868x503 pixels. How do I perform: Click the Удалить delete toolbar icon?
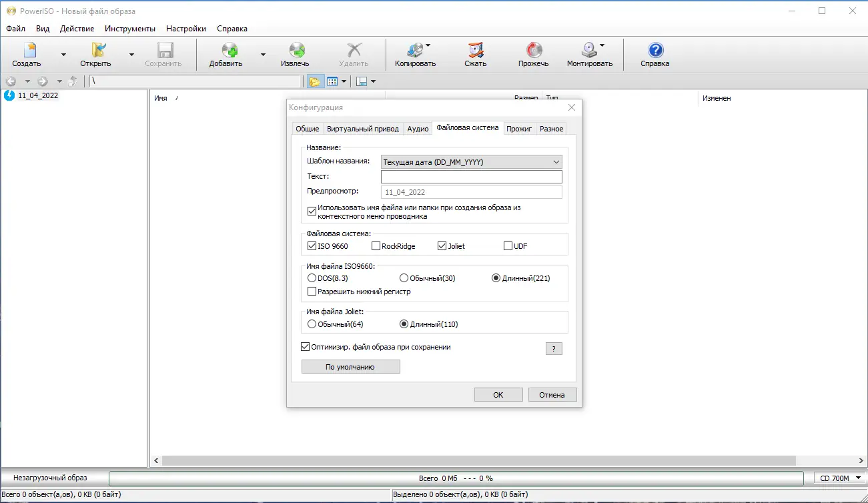pos(354,51)
